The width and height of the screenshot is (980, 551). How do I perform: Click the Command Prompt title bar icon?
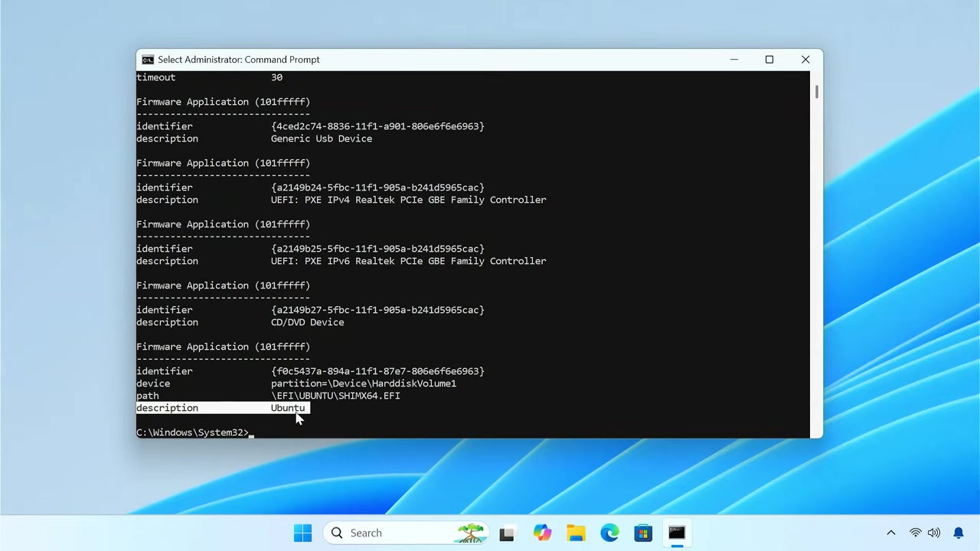click(148, 60)
